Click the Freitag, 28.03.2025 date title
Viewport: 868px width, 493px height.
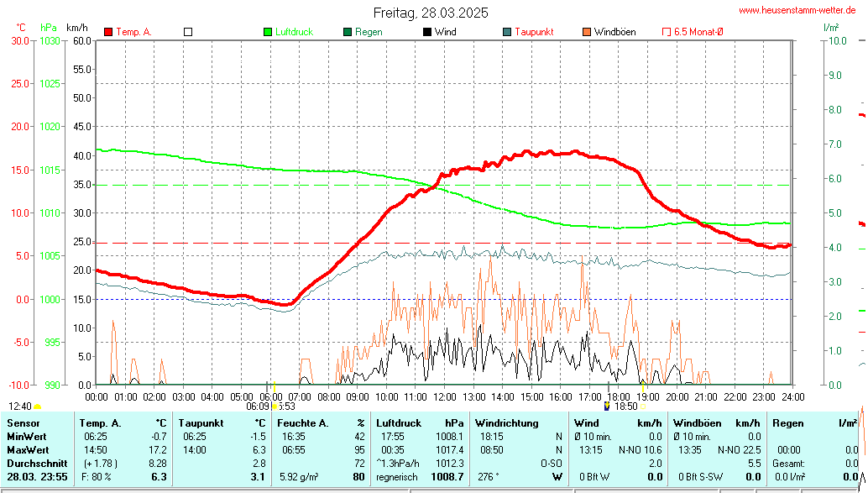tap(431, 13)
